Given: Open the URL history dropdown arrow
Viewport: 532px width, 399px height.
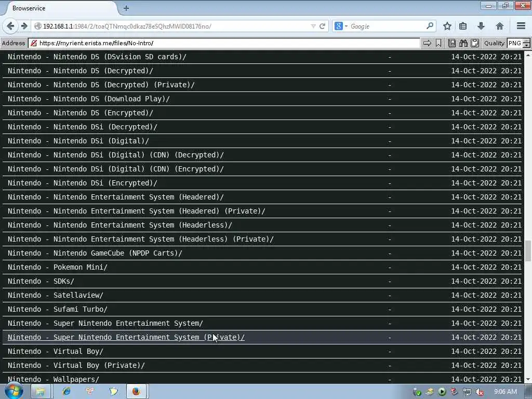Looking at the screenshot, I should [313, 26].
